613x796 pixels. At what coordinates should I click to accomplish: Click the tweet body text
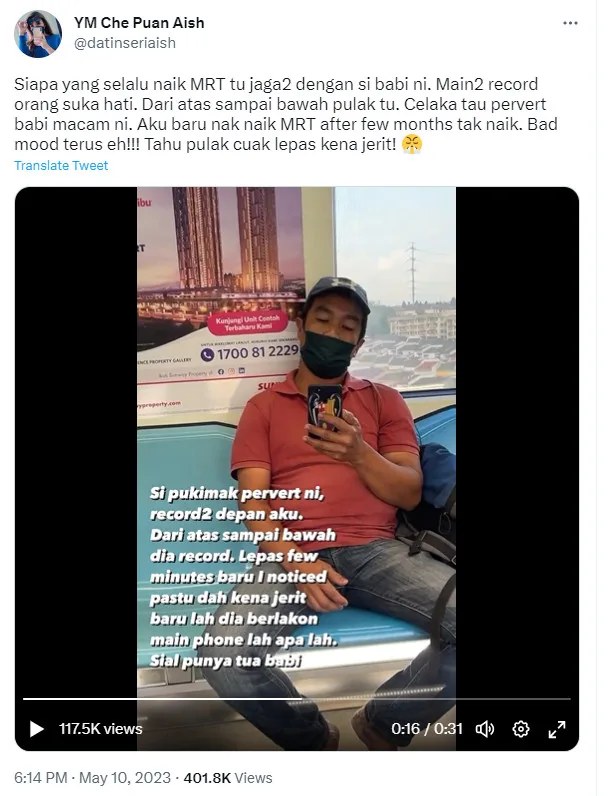286,114
